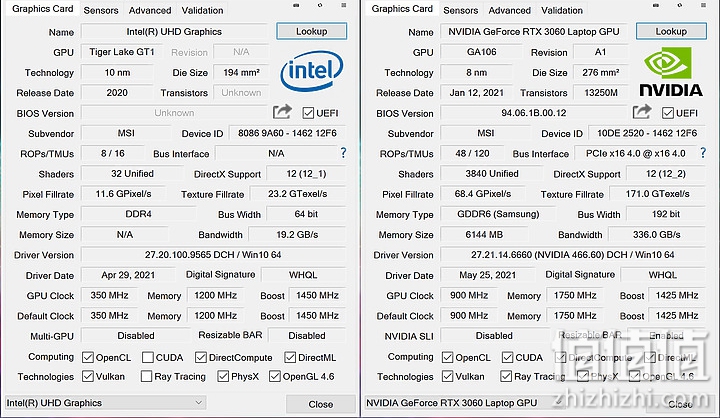Viewport: 720px width, 418px height.
Task: Click the NVIDIA GeForce RTX 3060 Laptop GPU name field
Action: click(x=534, y=32)
